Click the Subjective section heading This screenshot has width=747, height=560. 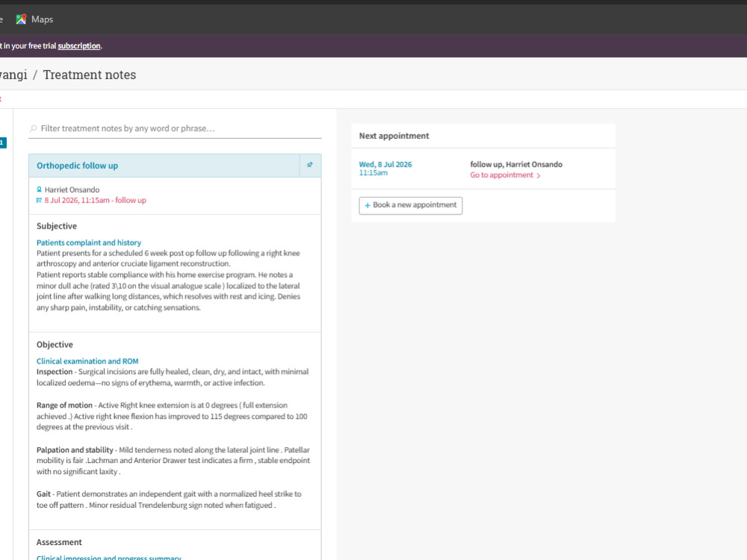pyautogui.click(x=57, y=226)
